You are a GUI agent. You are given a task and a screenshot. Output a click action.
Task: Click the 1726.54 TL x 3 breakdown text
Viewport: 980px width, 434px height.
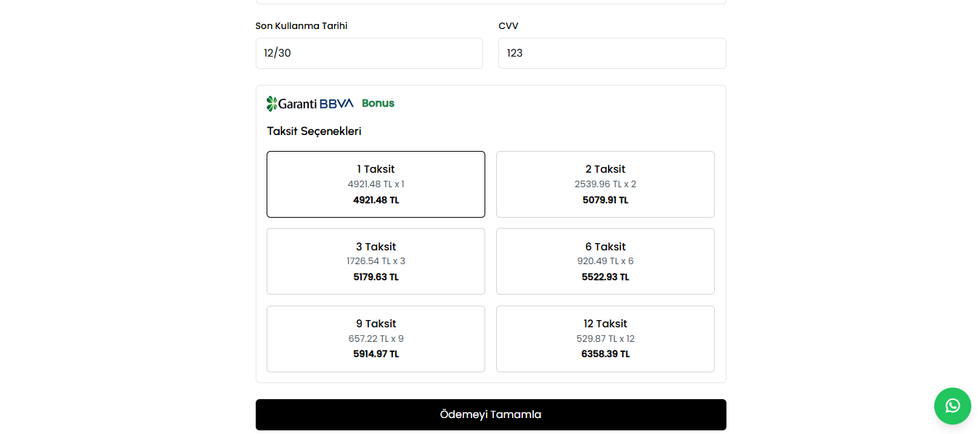376,261
